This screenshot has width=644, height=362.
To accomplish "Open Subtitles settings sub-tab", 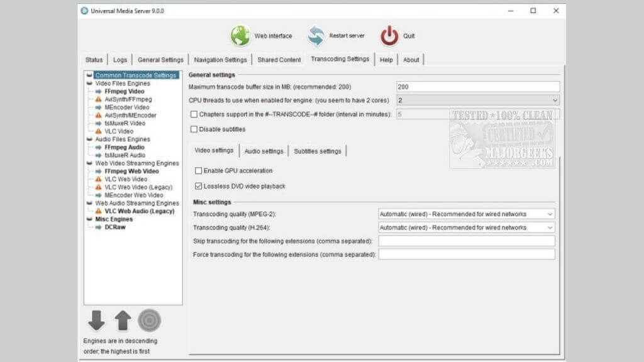I will tap(318, 151).
